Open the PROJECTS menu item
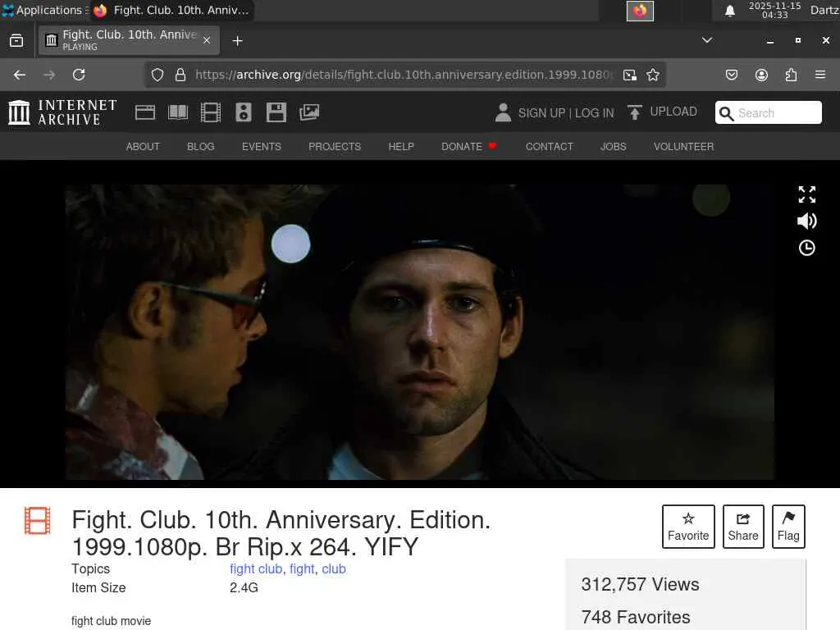 click(x=335, y=147)
